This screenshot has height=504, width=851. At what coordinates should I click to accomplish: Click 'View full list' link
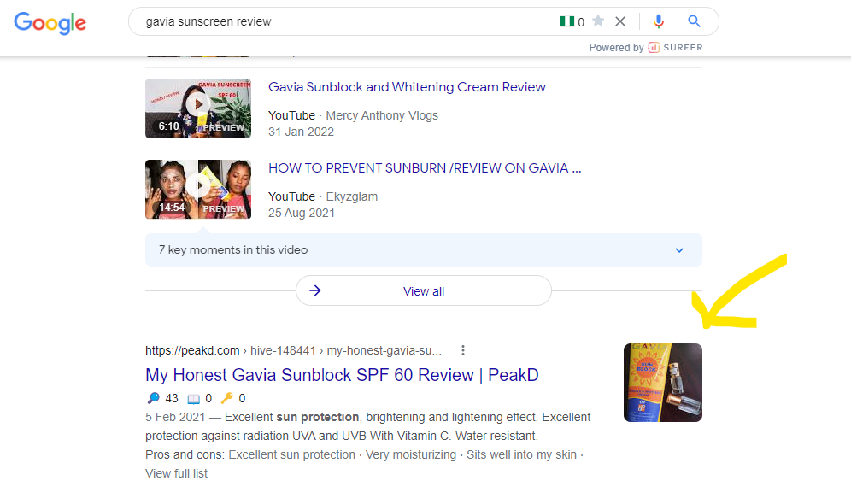click(176, 473)
